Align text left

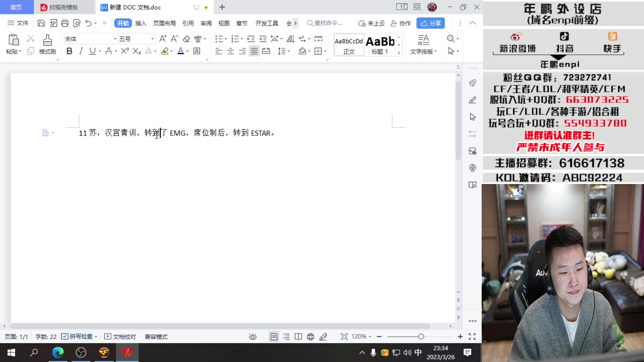point(219,51)
